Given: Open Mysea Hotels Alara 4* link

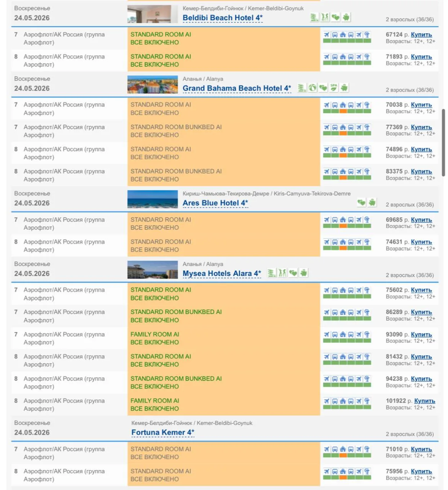Looking at the screenshot, I should (222, 274).
